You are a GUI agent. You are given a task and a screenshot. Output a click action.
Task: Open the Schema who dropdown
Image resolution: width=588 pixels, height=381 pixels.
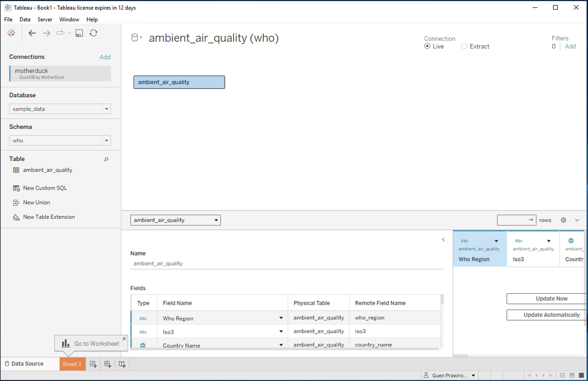106,141
